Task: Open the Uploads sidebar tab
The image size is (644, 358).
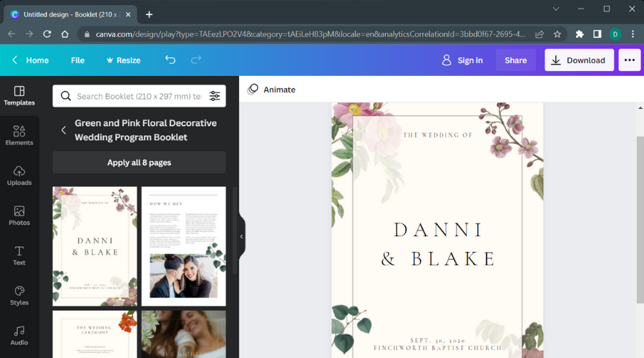Action: [19, 175]
